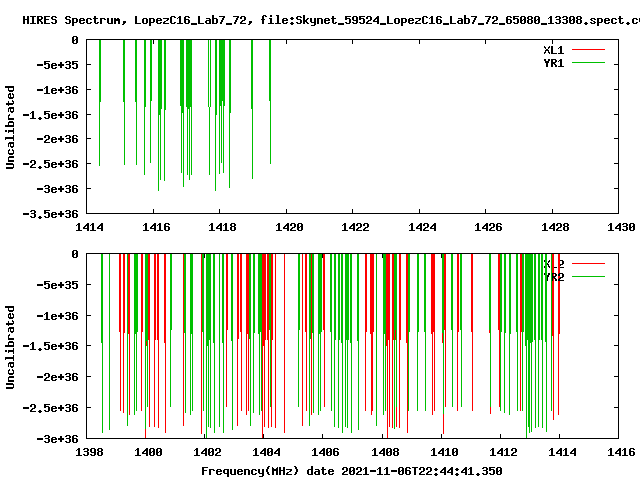Image resolution: width=640 pixels, height=480 pixels.
Task: Click the -1e+36 label on bottom plot
Action: [x=57, y=316]
